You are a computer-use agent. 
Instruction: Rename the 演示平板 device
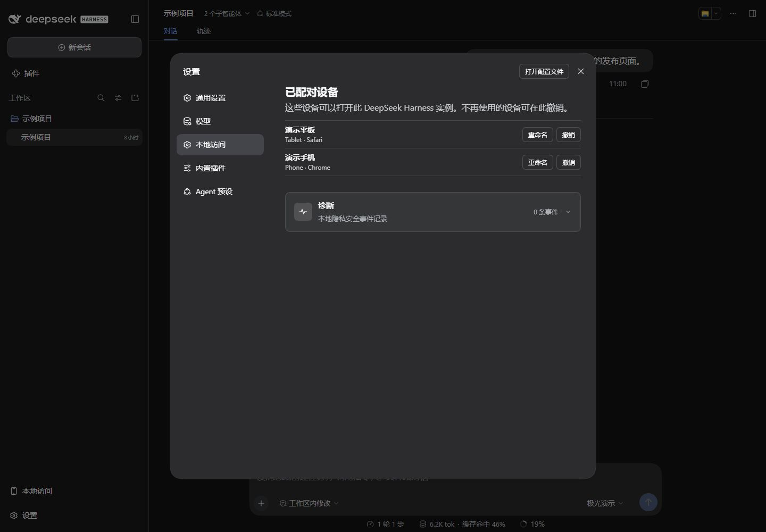(x=538, y=135)
